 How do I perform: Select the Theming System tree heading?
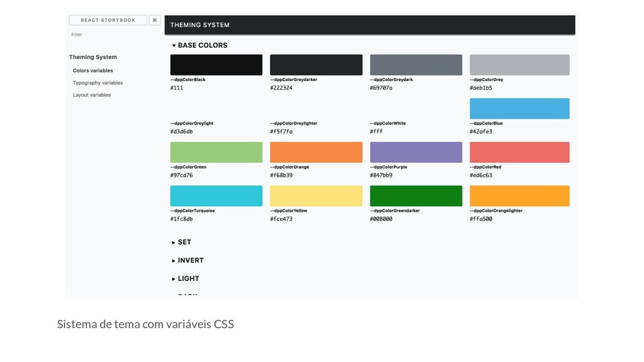click(93, 57)
